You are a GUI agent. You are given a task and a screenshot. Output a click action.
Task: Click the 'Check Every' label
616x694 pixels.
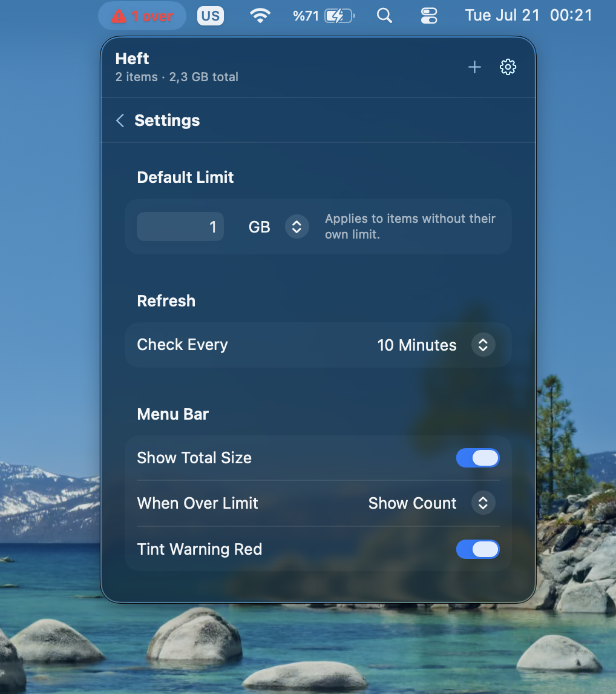pyautogui.click(x=182, y=345)
